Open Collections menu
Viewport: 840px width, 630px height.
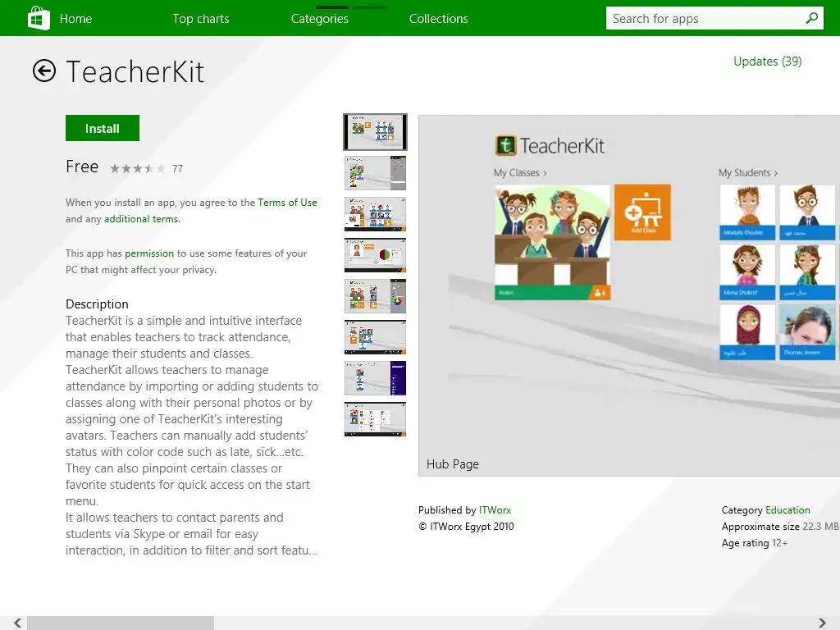point(439,19)
